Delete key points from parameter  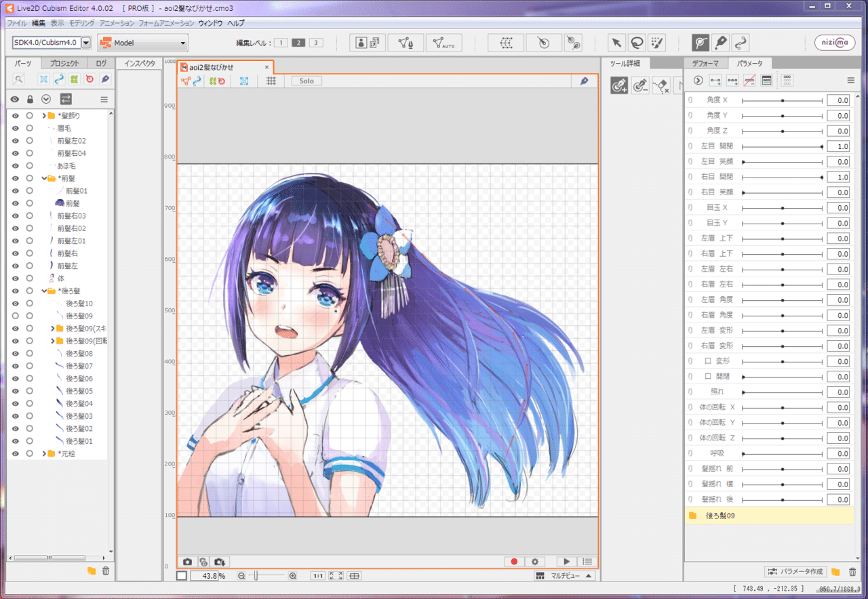coord(749,80)
